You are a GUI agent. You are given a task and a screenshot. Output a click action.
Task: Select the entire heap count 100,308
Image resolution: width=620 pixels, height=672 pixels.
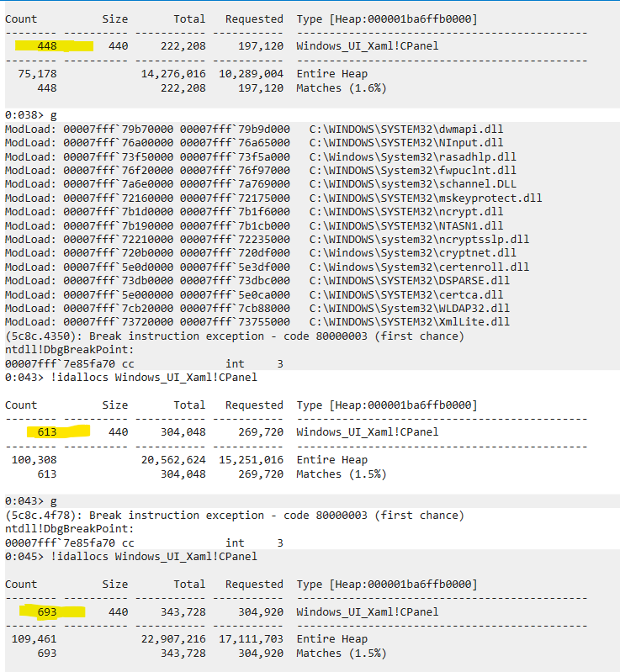click(x=34, y=460)
